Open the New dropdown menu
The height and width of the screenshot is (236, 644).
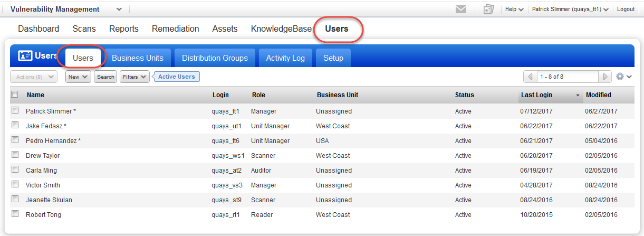tap(78, 77)
